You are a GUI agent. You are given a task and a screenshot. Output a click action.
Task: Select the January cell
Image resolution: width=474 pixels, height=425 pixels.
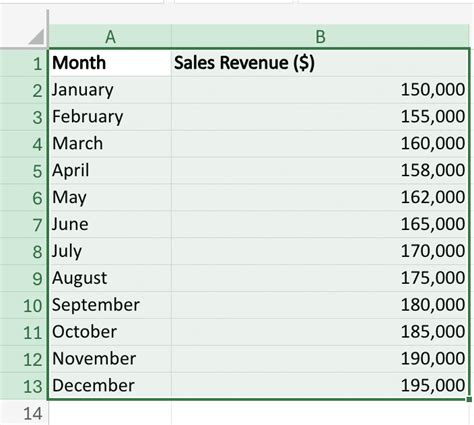point(110,90)
